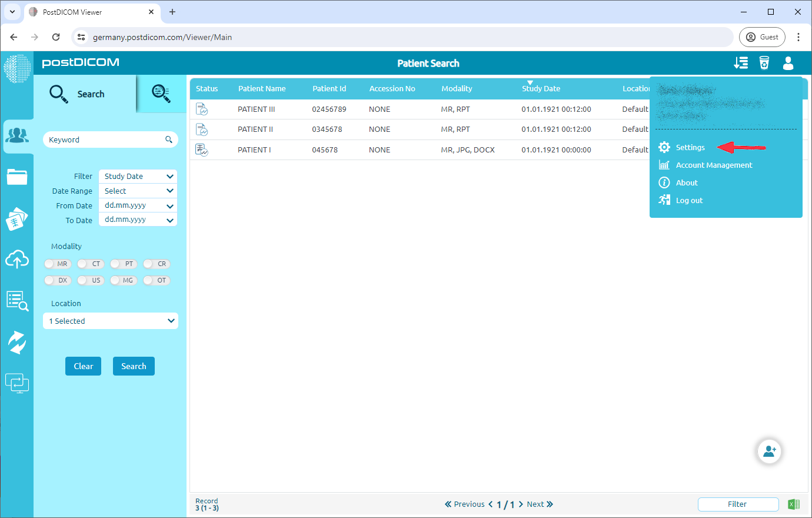Open the Folders section in the sidebar

[18, 177]
